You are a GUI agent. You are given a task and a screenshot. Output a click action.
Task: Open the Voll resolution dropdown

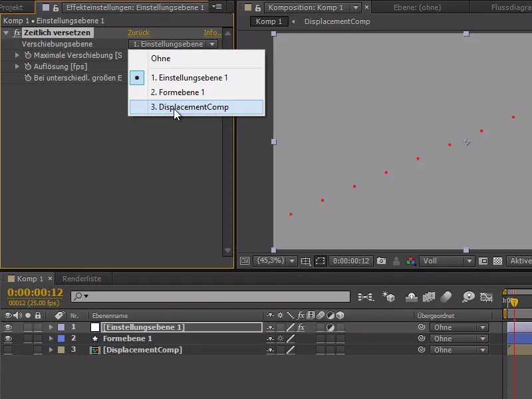coord(447,261)
